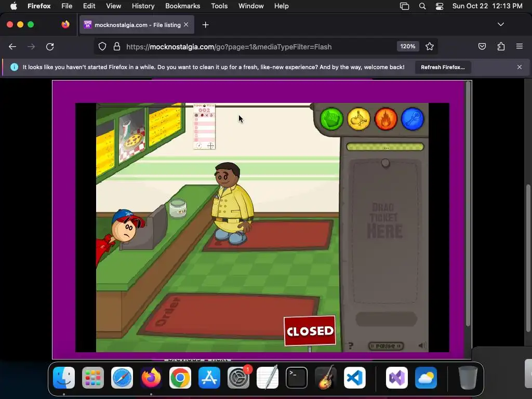This screenshot has width=532, height=399.
Task: Open Finder from the Dock
Action: pos(64,378)
